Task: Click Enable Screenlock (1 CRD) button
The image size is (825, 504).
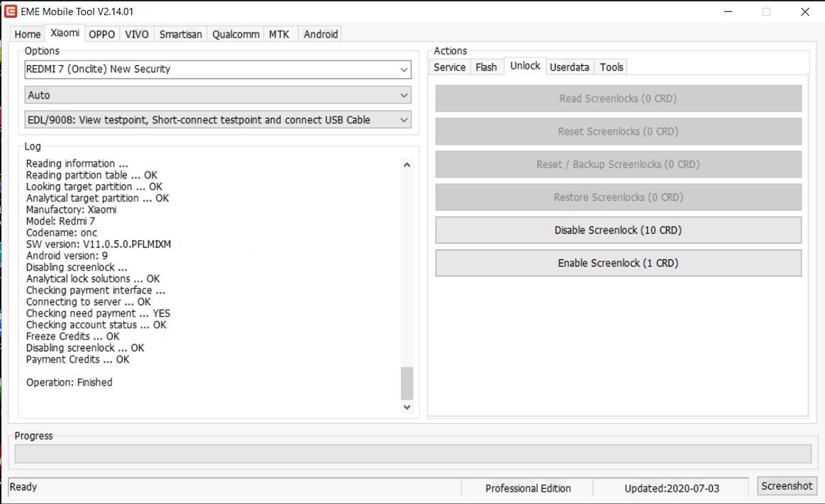Action: (x=618, y=263)
